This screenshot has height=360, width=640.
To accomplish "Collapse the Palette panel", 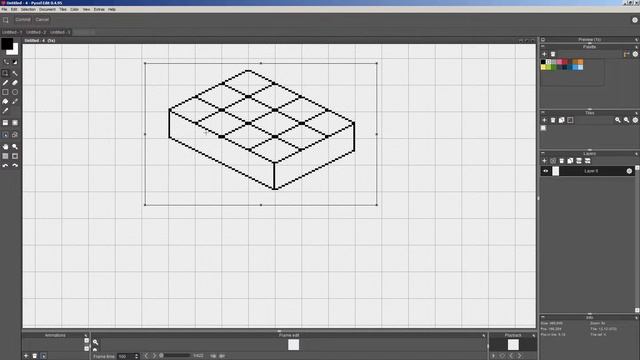I will tap(543, 47).
